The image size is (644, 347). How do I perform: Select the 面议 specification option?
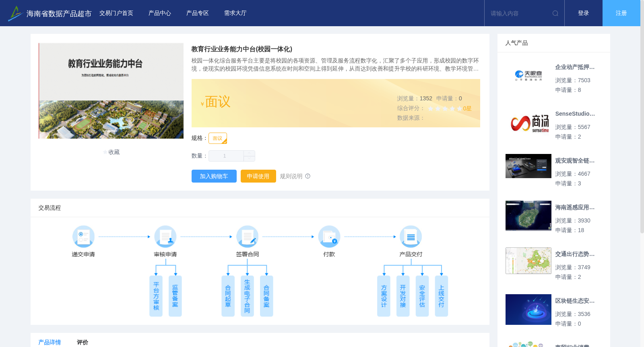click(x=218, y=138)
